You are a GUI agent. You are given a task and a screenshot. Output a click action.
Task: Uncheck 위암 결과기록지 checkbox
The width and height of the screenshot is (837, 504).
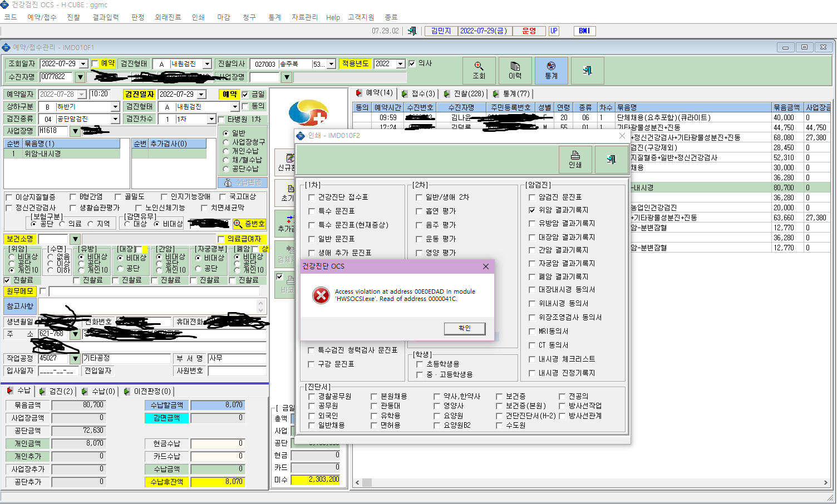(x=532, y=210)
